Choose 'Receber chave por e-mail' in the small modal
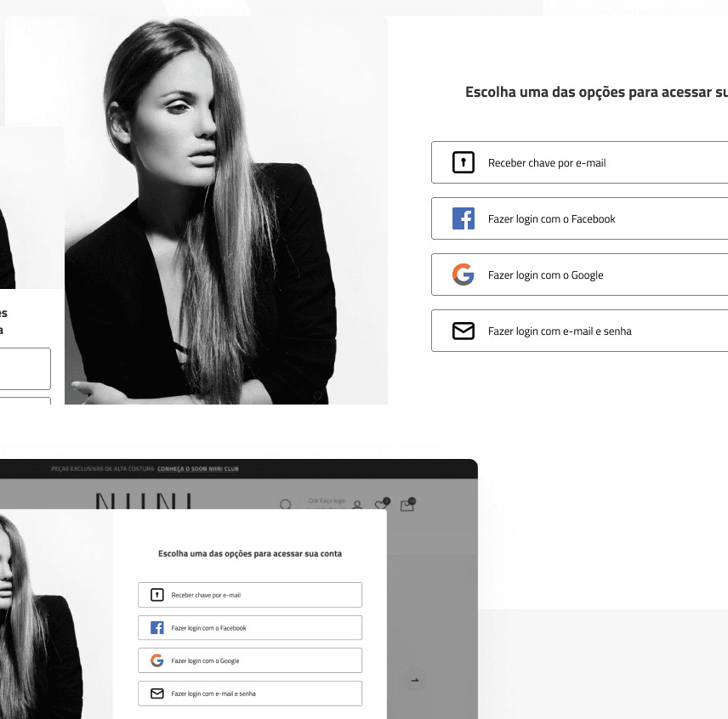The height and width of the screenshot is (719, 728). (250, 595)
